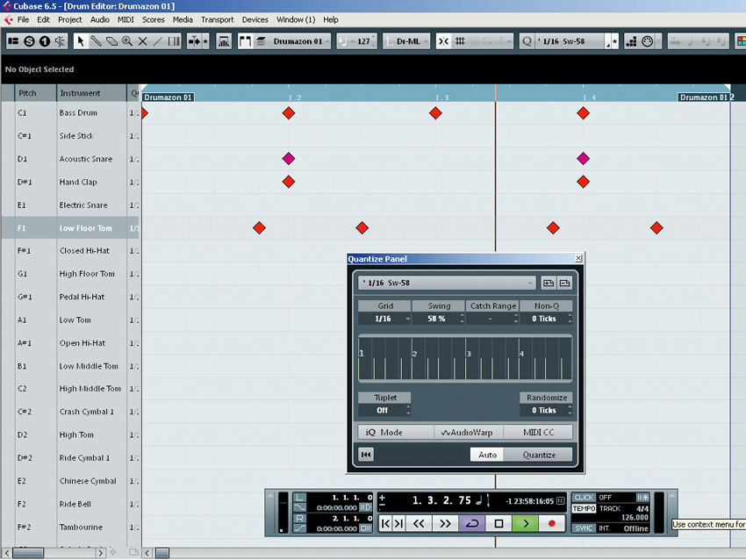
Task: Open the File menu
Action: [x=23, y=19]
